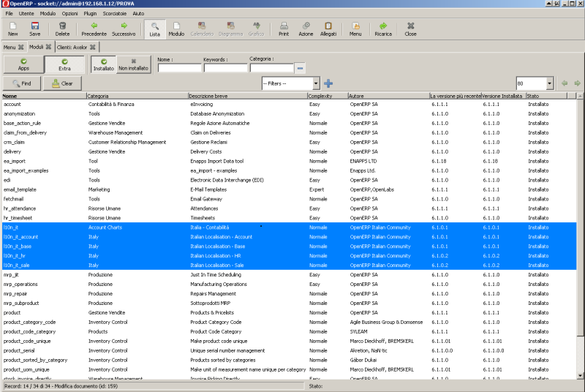
Task: Open the Opzioni menu
Action: pyautogui.click(x=69, y=13)
